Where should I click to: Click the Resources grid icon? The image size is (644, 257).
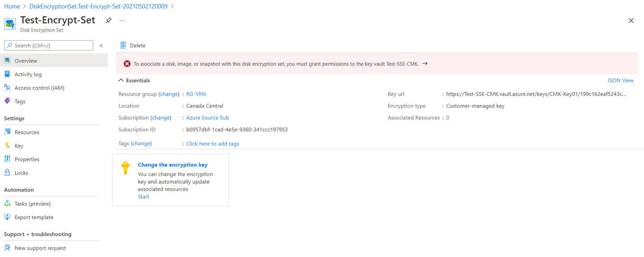7,132
